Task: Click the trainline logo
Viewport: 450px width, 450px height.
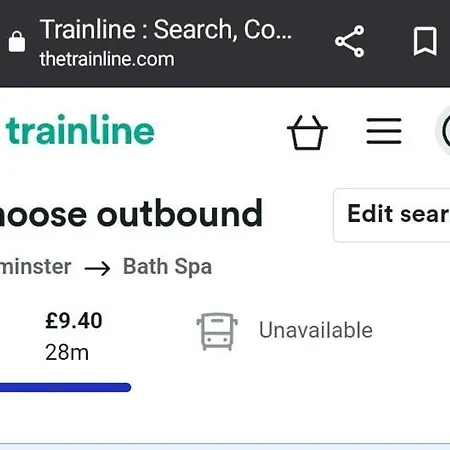Action: point(80,130)
